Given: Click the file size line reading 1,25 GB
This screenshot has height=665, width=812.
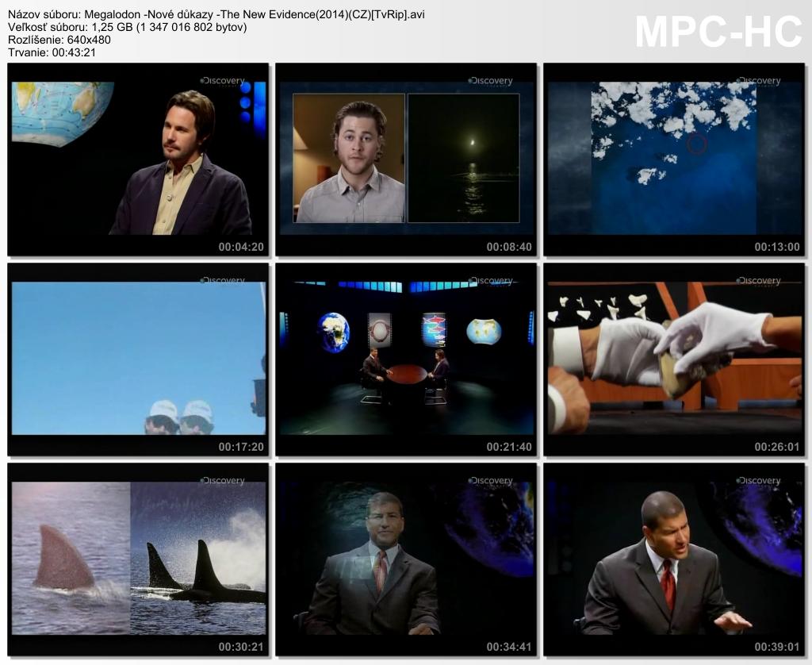Looking at the screenshot, I should (127, 27).
